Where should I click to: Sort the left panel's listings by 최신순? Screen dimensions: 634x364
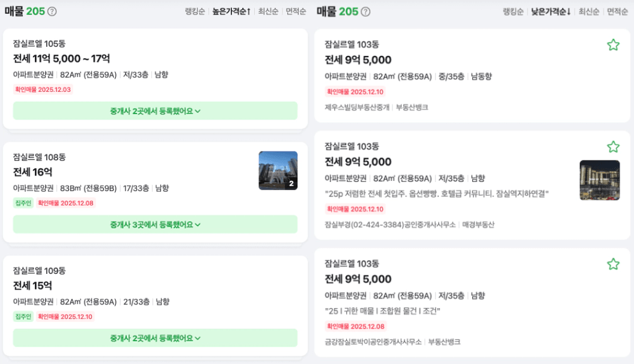click(268, 11)
